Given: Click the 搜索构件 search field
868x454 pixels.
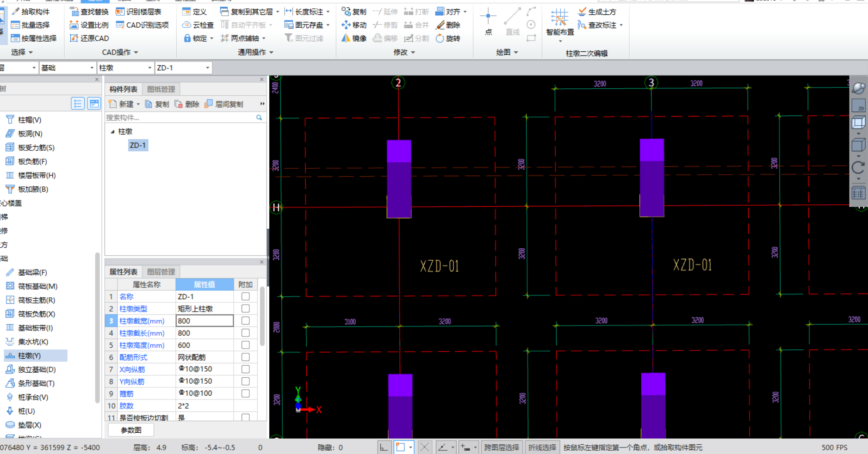Looking at the screenshot, I should pyautogui.click(x=180, y=117).
